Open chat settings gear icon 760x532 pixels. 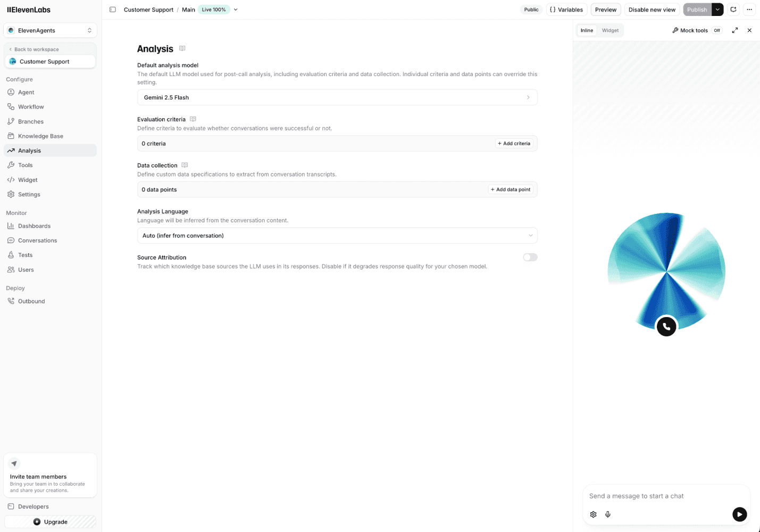(x=594, y=514)
